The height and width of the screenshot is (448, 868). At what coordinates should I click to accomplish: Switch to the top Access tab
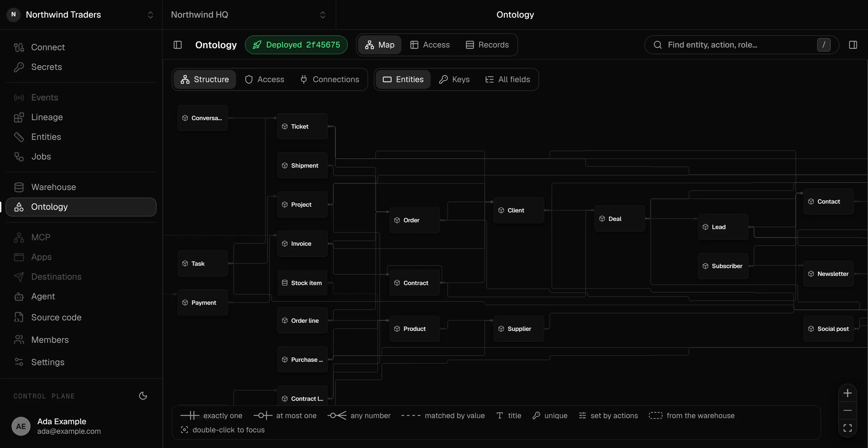[x=430, y=45]
